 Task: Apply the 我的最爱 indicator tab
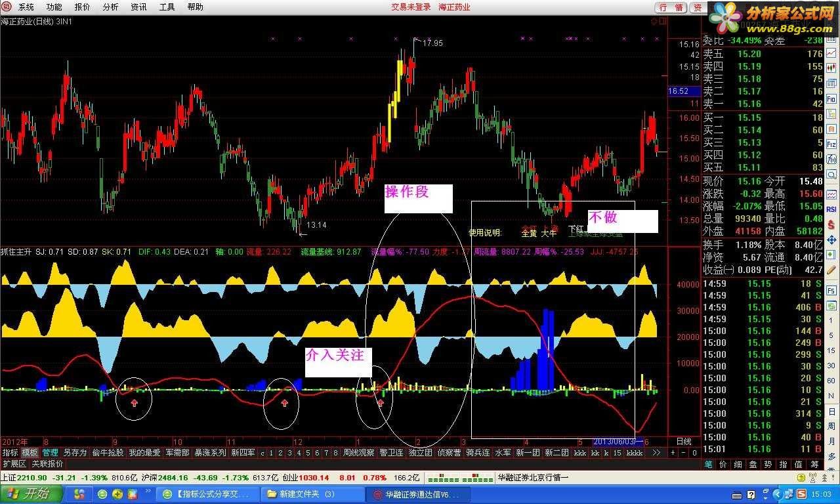pyautogui.click(x=144, y=453)
